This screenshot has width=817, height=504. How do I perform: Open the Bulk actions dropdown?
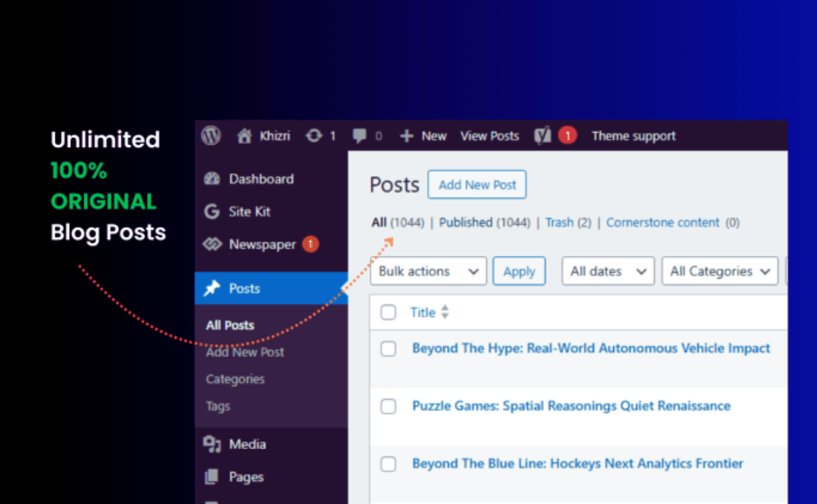click(x=428, y=271)
